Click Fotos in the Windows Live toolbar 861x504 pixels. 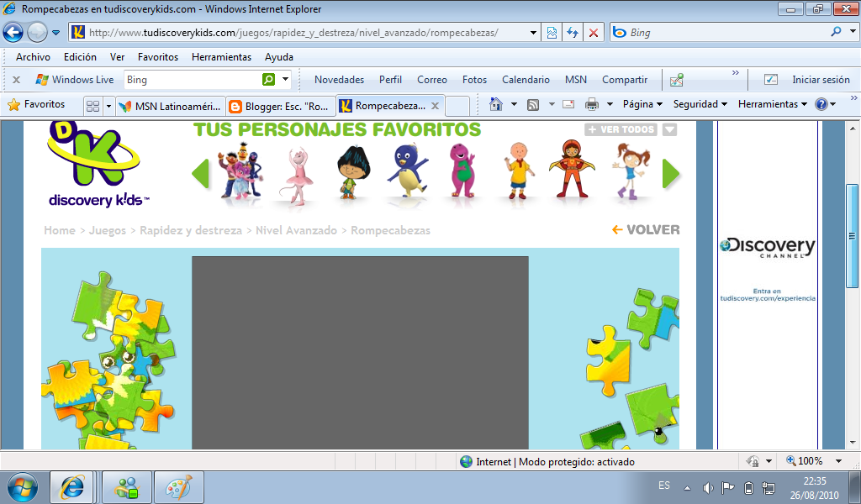point(474,80)
